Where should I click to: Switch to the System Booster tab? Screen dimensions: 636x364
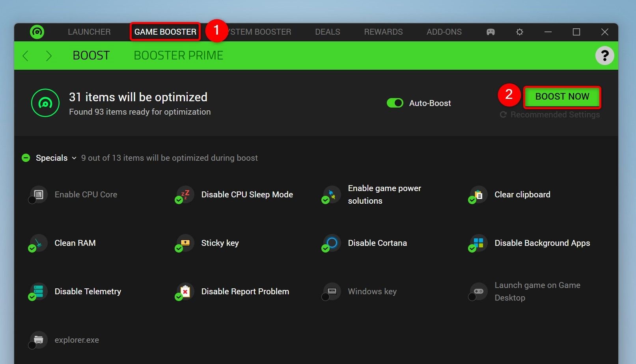click(x=260, y=32)
